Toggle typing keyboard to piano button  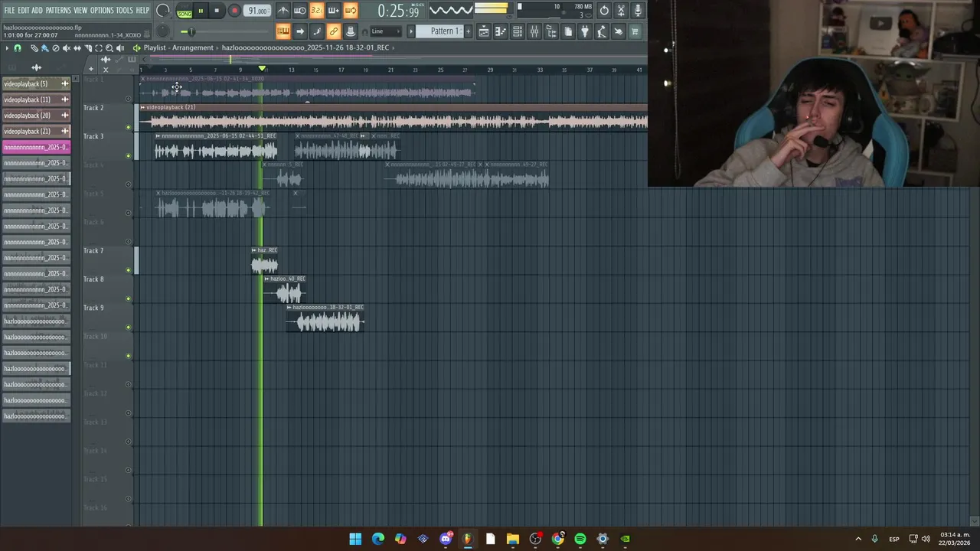tap(283, 31)
